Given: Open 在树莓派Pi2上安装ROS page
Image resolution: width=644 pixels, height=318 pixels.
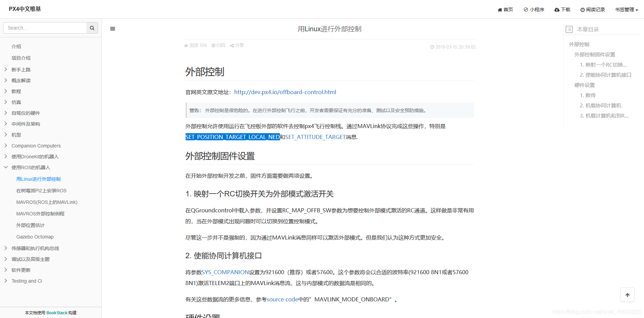Looking at the screenshot, I should (41, 191).
